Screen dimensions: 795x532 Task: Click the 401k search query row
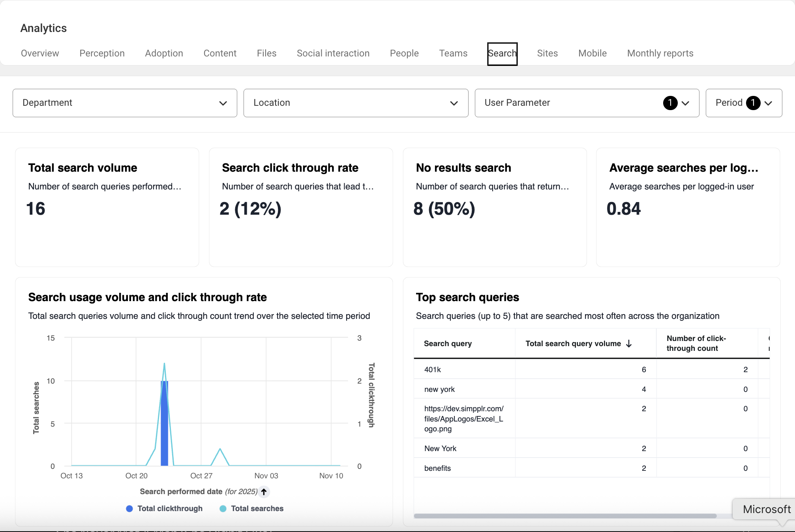click(433, 369)
